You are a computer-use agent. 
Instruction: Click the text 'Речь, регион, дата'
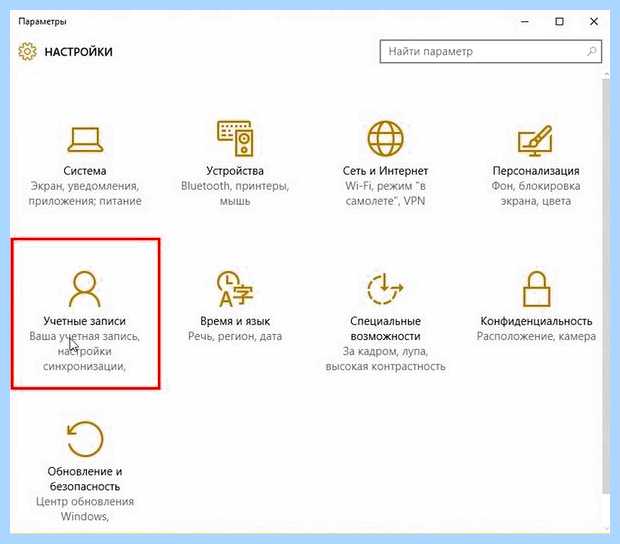(235, 336)
